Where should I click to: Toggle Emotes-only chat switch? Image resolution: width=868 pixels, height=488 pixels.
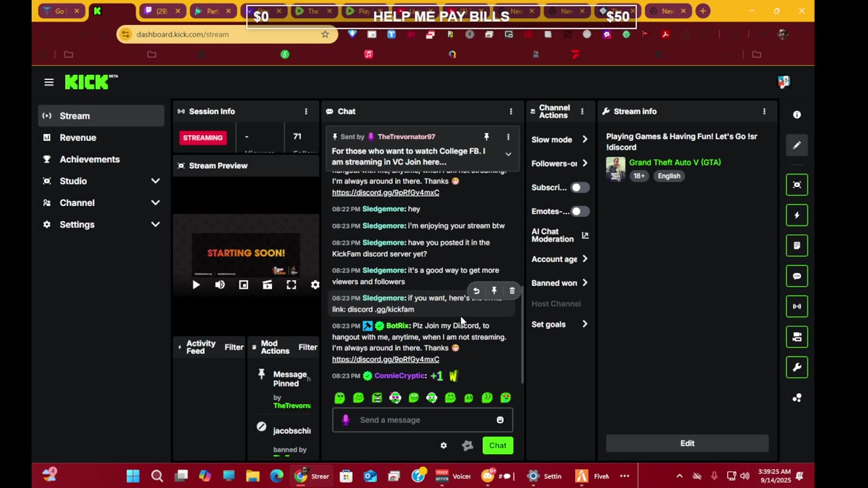click(579, 211)
